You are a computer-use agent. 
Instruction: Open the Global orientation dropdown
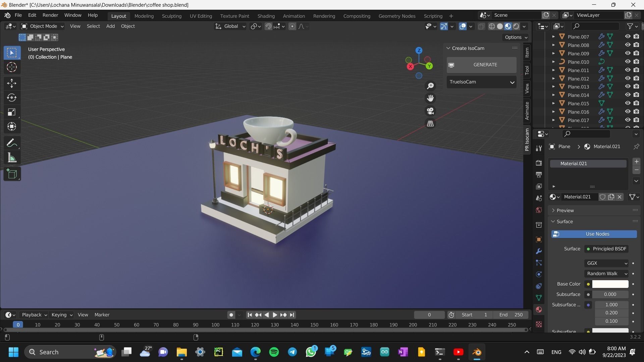tap(230, 26)
